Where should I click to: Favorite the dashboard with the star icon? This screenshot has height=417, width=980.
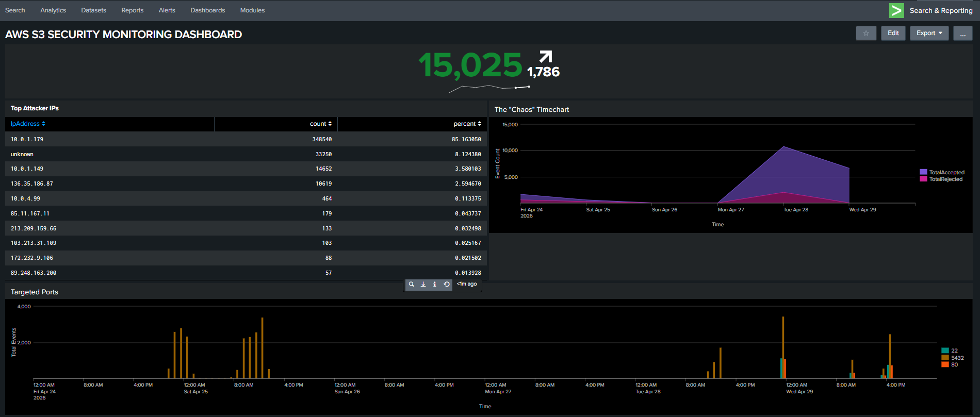(866, 33)
